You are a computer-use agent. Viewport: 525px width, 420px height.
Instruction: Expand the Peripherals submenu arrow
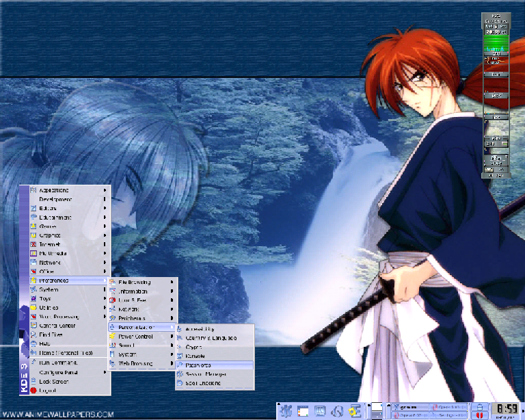(172, 318)
